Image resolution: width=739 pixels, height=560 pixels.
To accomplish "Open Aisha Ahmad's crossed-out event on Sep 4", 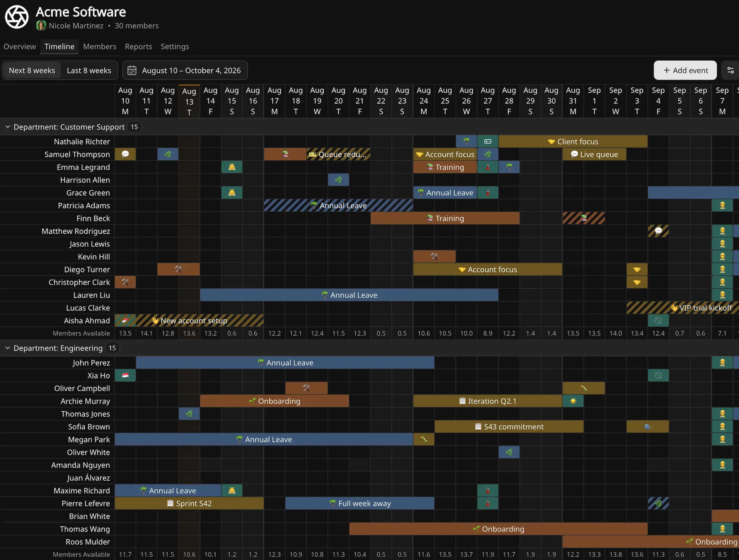I will point(658,321).
